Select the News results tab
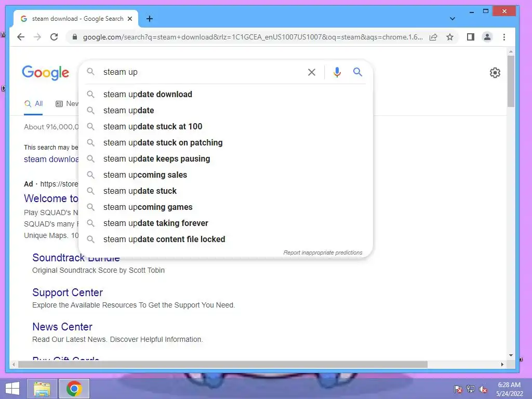The height and width of the screenshot is (399, 532). pos(67,104)
